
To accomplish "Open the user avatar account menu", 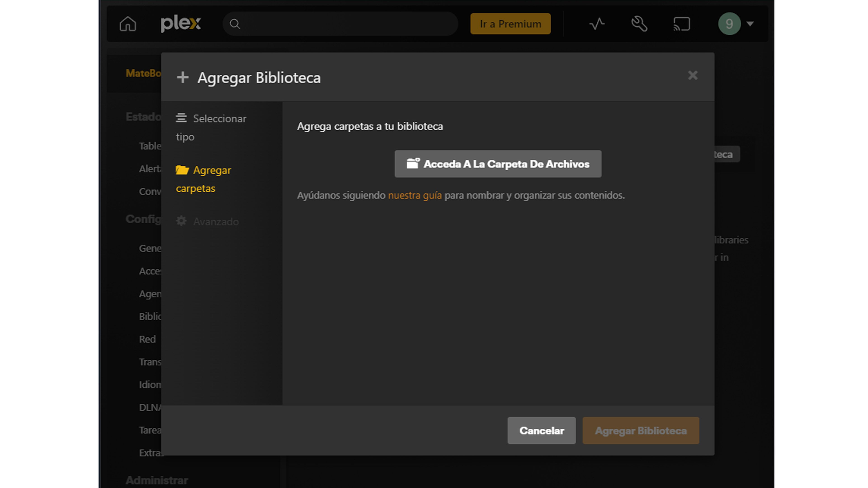I will [729, 24].
